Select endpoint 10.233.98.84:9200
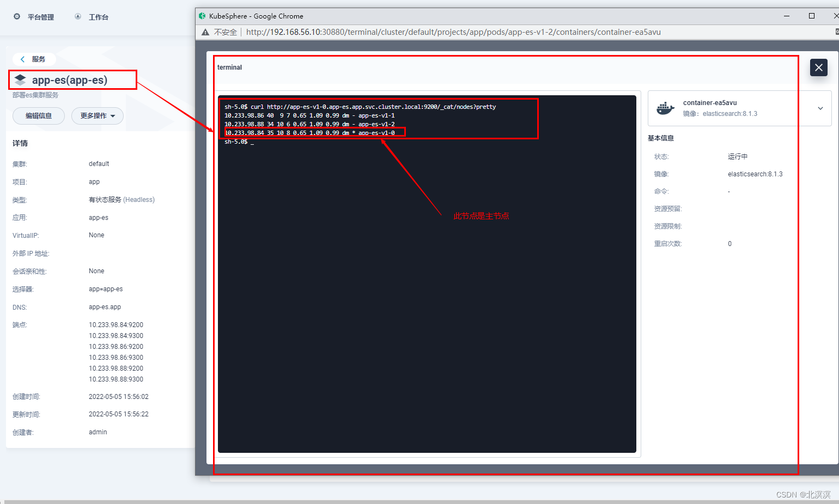 116,325
